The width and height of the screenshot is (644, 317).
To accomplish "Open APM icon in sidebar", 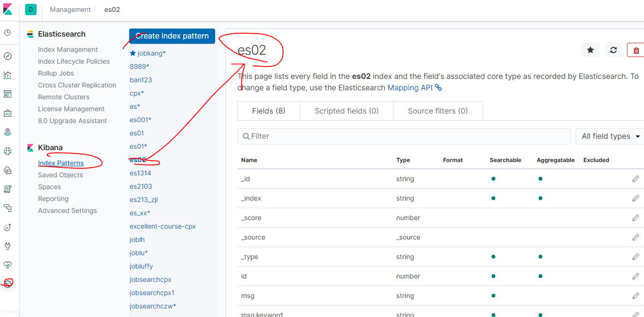I will [8, 208].
